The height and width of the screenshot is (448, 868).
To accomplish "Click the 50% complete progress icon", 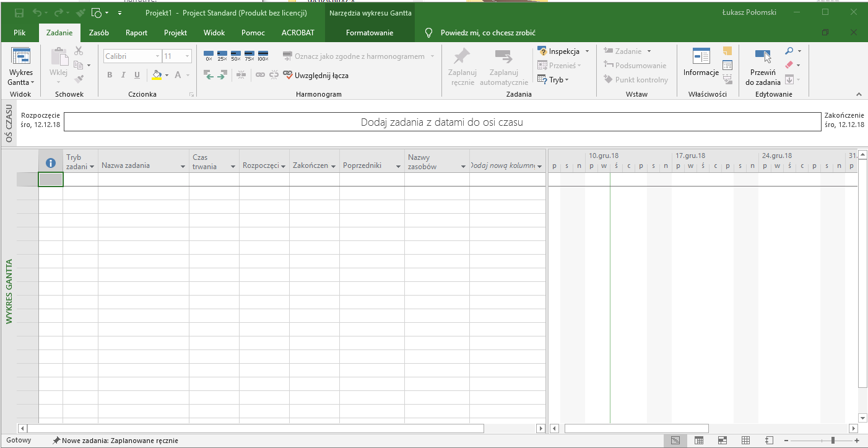I will (236, 56).
